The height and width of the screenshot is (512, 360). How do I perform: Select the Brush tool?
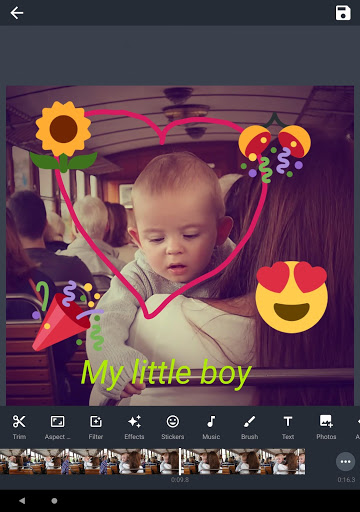pyautogui.click(x=249, y=427)
